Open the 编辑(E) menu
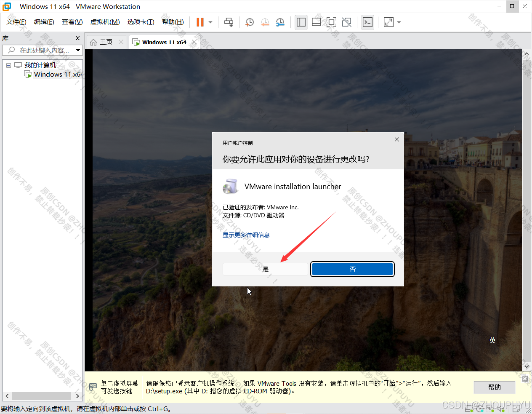Image resolution: width=532 pixels, height=414 pixels. pyautogui.click(x=44, y=22)
